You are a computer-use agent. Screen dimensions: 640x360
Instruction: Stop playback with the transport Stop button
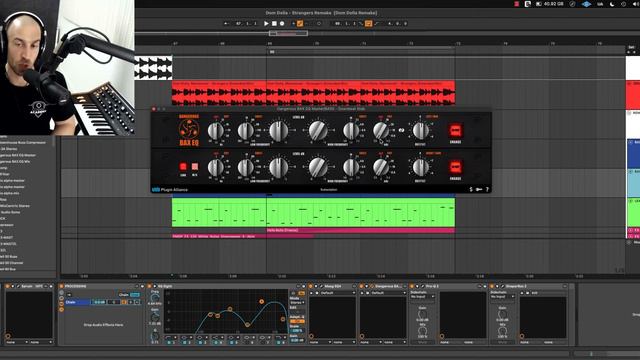click(274, 24)
